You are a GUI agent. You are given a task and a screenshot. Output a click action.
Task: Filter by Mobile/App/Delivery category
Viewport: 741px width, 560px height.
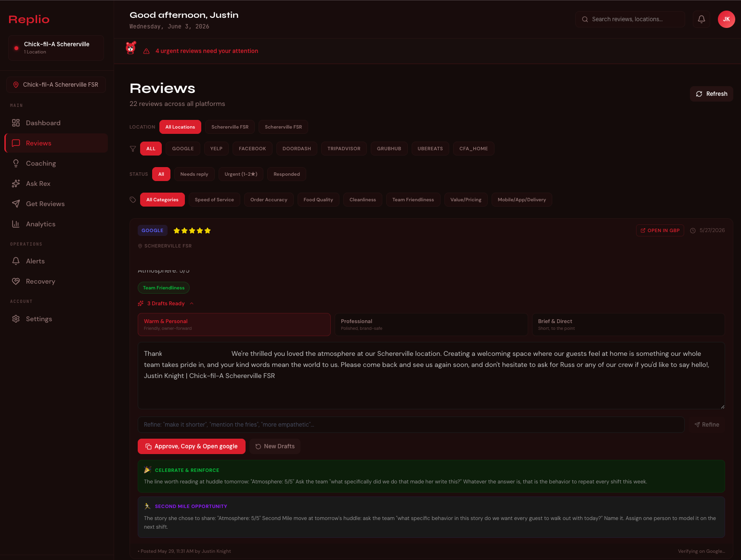(522, 200)
